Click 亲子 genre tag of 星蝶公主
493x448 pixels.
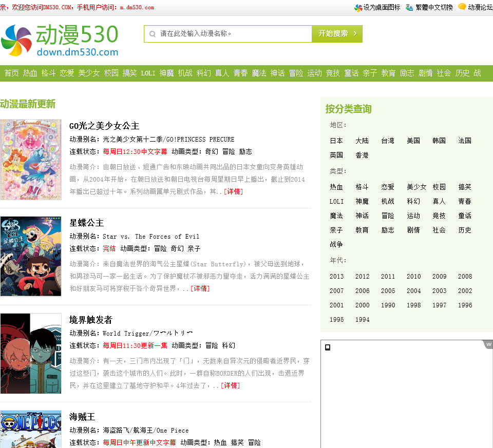pos(194,248)
